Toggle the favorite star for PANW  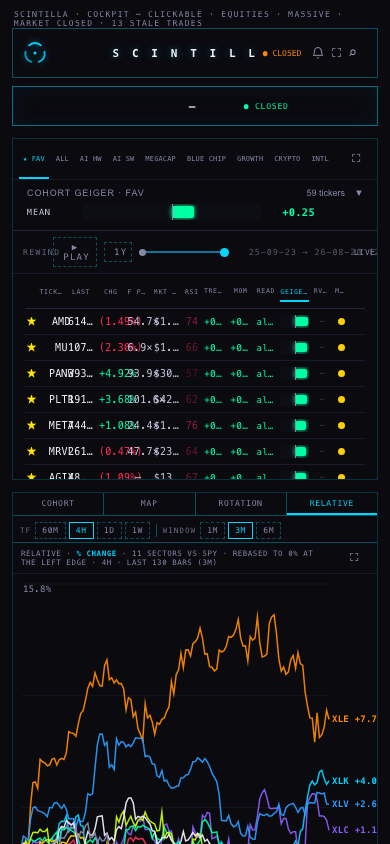(31, 373)
